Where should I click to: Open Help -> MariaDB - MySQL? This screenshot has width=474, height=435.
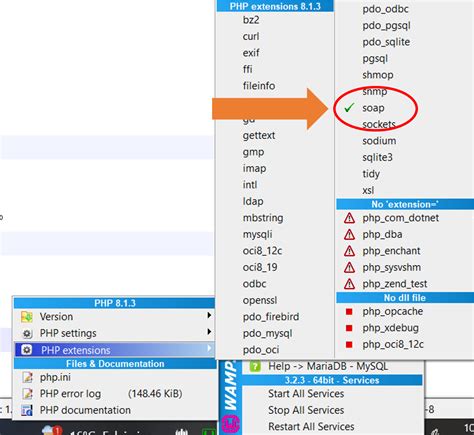(328, 367)
